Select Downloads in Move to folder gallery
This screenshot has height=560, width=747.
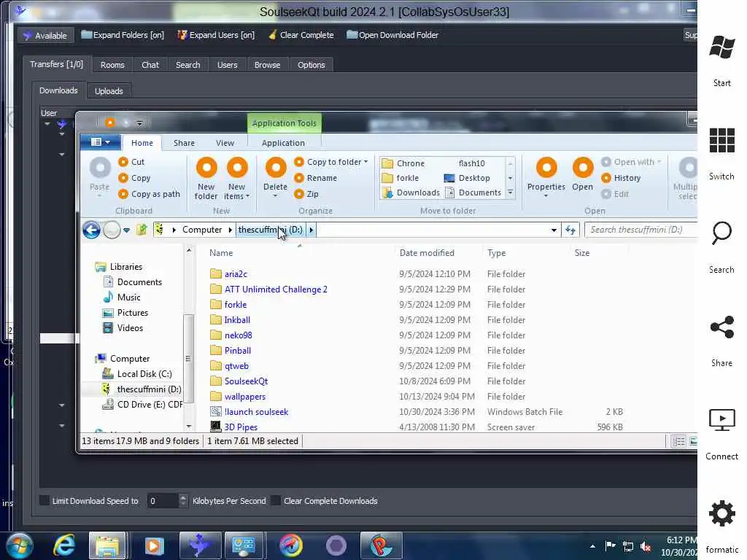coord(411,192)
